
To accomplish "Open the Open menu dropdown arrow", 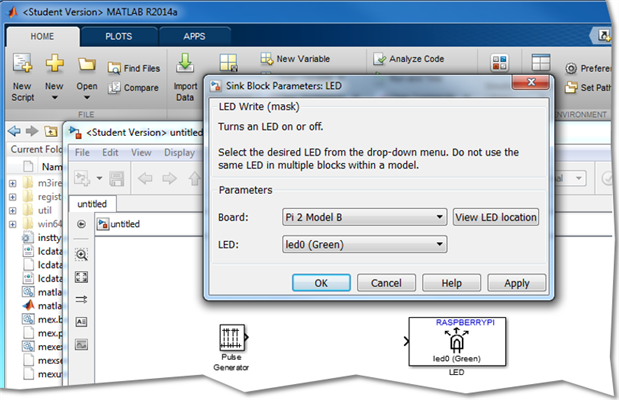I will click(87, 98).
